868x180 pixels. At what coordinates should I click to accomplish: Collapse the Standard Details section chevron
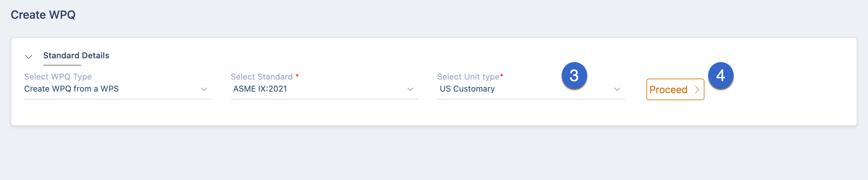[x=29, y=57]
